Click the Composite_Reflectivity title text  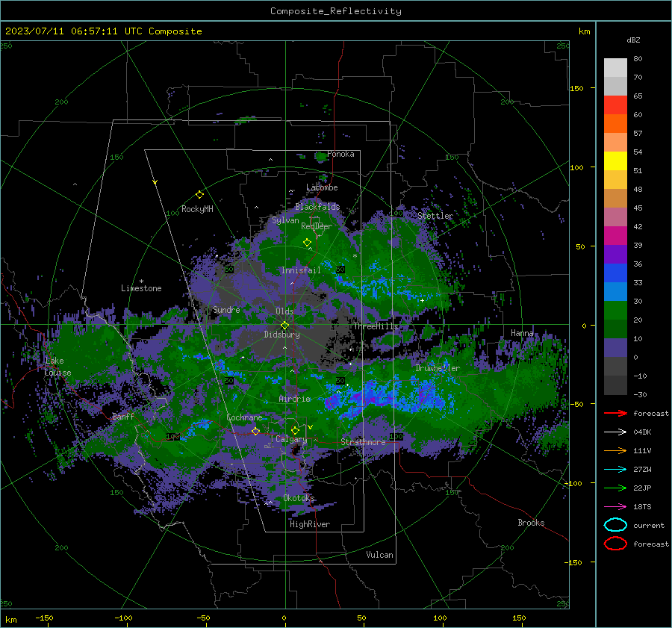coord(336,11)
